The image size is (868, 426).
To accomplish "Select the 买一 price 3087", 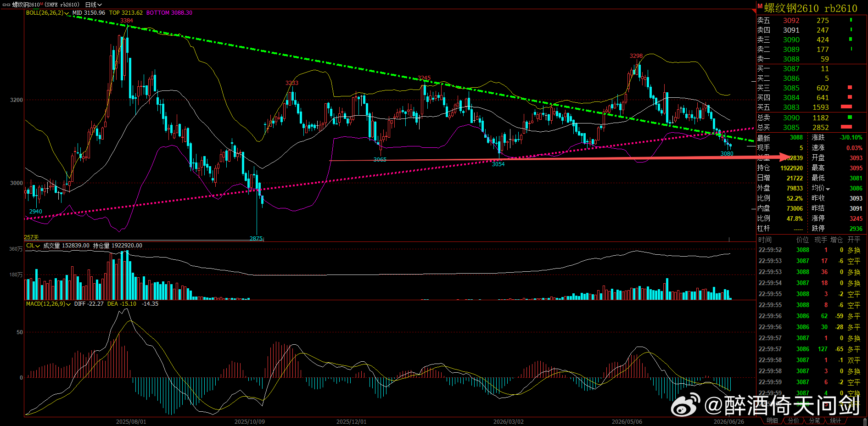I will coord(791,69).
